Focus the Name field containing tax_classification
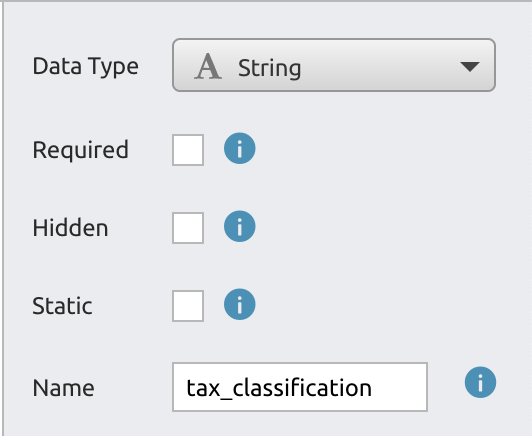This screenshot has height=436, width=532. click(300, 387)
